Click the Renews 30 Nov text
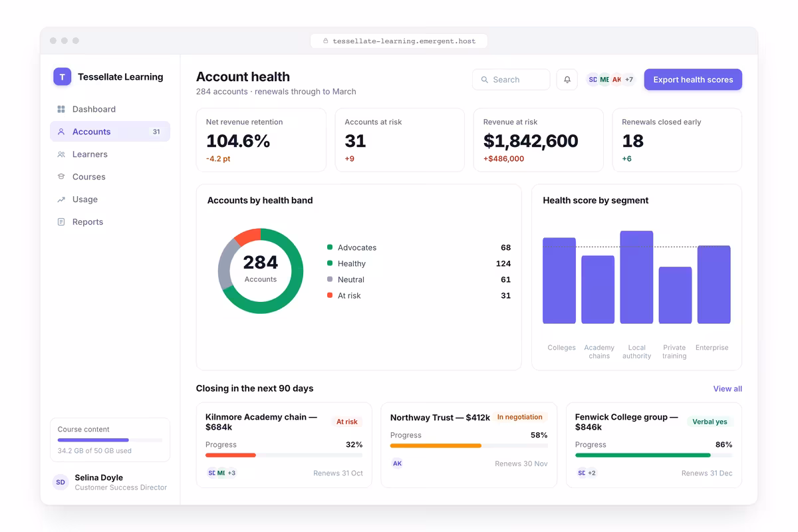Image resolution: width=798 pixels, height=532 pixels. [521, 464]
